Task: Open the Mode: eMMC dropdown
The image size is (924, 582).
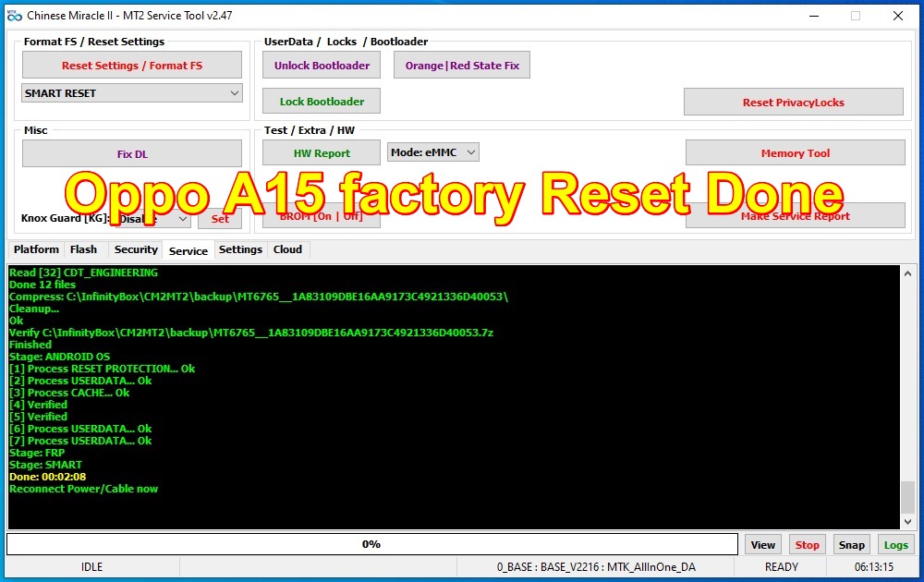Action: click(433, 152)
